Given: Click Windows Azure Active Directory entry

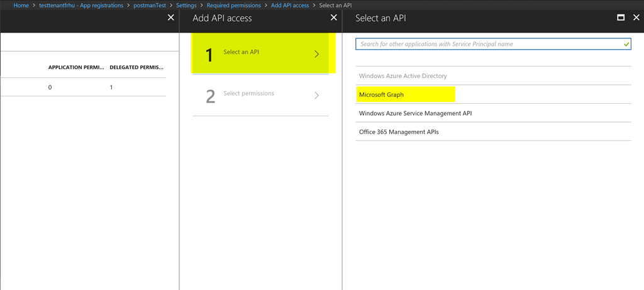Looking at the screenshot, I should coord(493,76).
